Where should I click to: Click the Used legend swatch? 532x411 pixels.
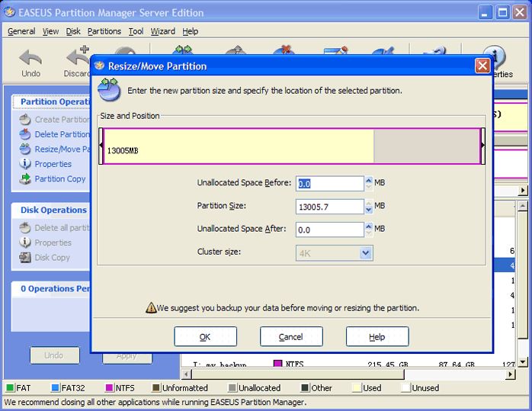357,387
